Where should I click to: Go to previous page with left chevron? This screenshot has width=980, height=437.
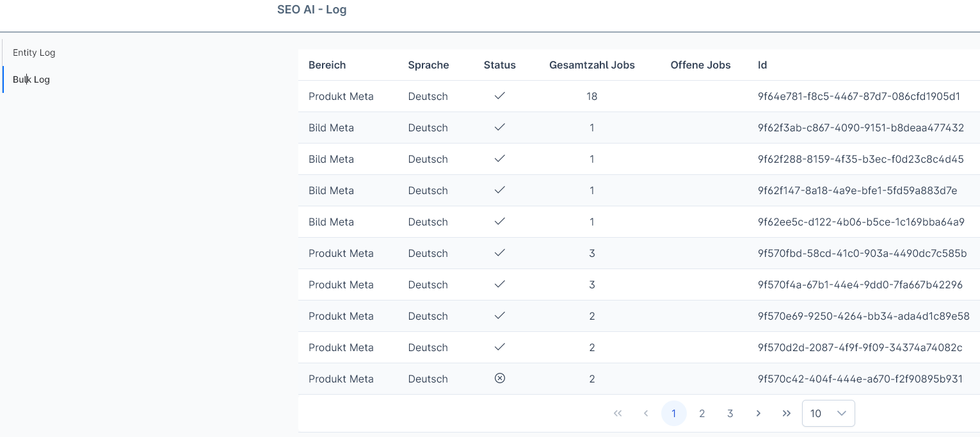pos(646,413)
